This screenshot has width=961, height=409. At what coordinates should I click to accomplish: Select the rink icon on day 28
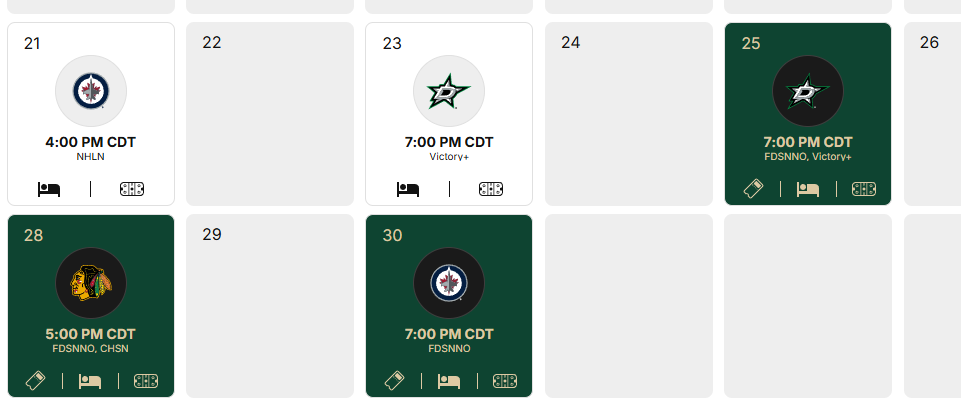pos(146,381)
